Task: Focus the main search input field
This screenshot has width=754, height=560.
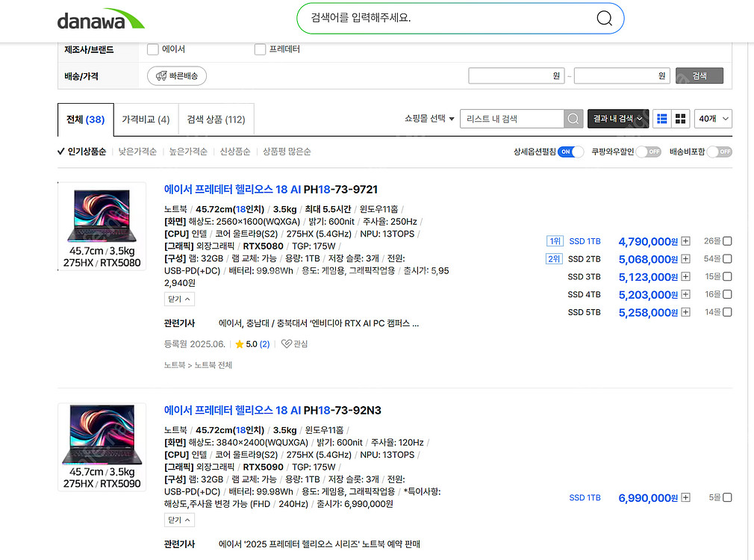Action: 447,18
